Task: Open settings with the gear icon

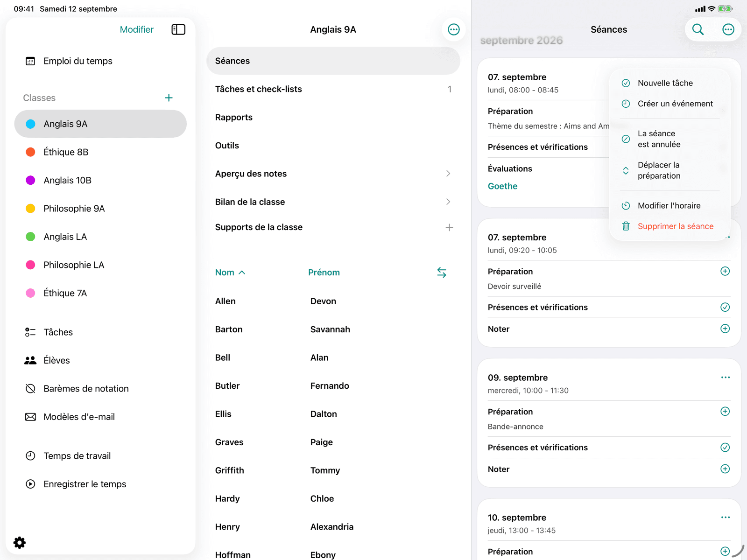Action: (x=20, y=542)
